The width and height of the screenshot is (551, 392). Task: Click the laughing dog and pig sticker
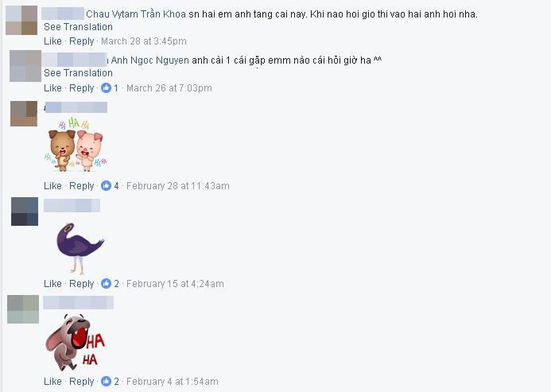point(76,145)
